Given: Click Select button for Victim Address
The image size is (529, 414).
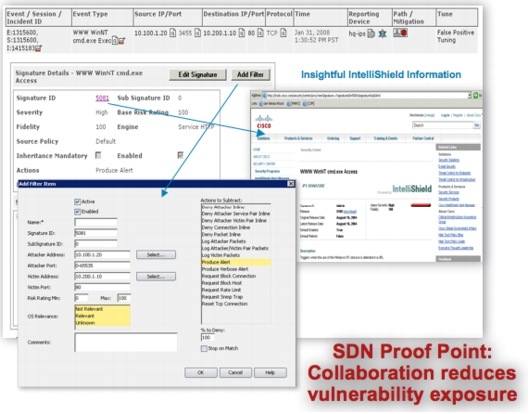Looking at the screenshot, I should coord(156,276).
